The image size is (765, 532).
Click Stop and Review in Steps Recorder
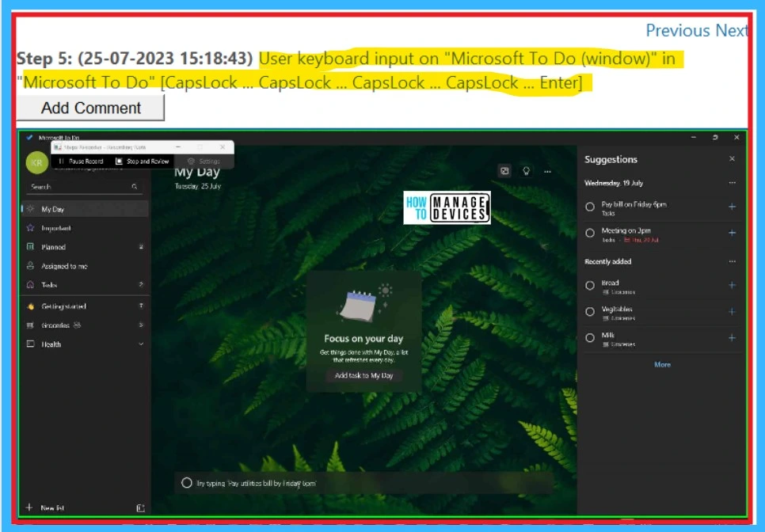tap(143, 161)
